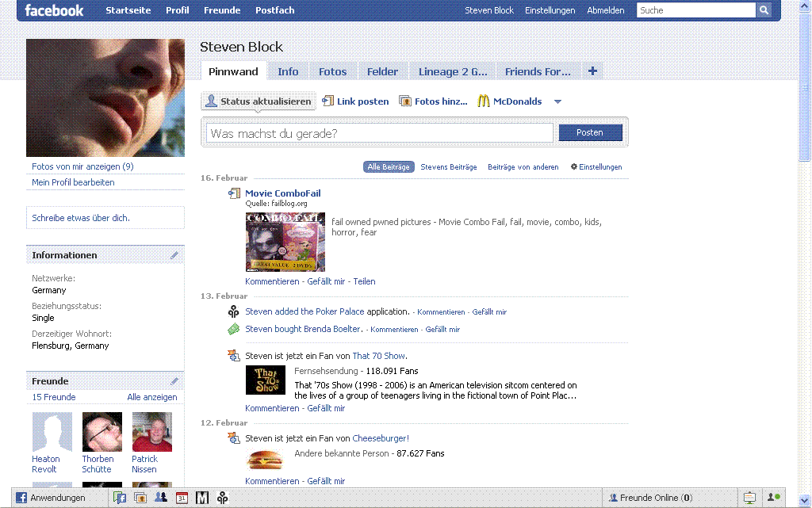Viewport: 812px width, 508px height.
Task: Edit Informationen box via pencil icon
Action: (174, 255)
